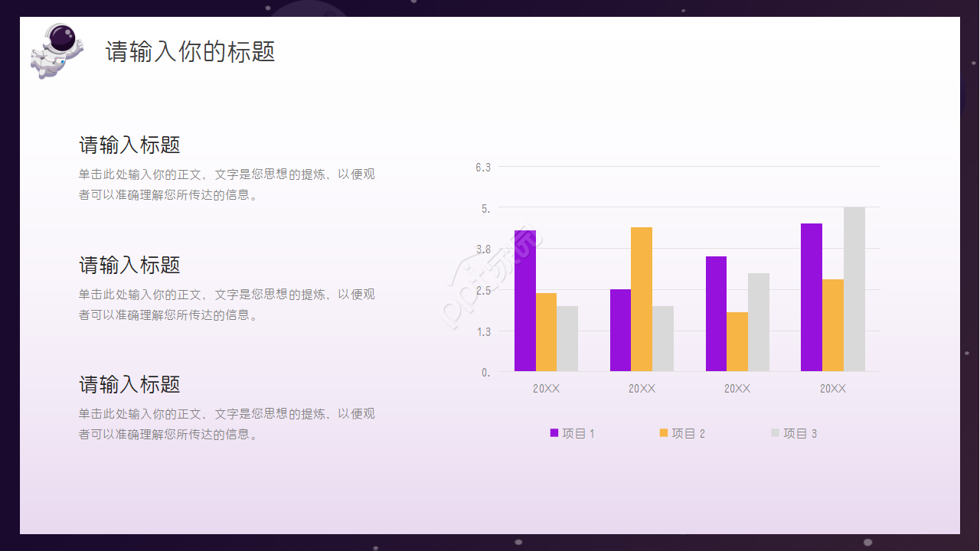Select the body text under the third heading

227,424
